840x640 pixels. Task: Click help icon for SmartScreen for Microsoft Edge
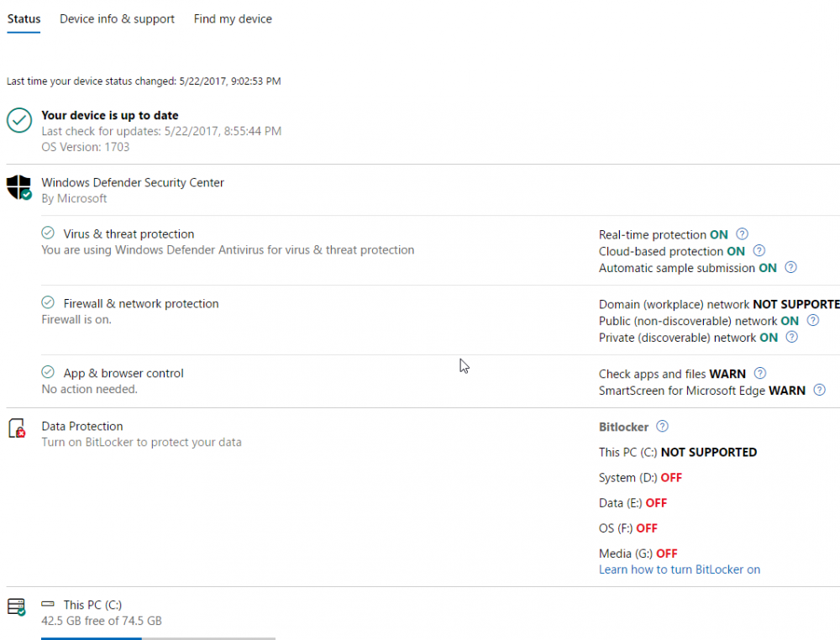(819, 391)
